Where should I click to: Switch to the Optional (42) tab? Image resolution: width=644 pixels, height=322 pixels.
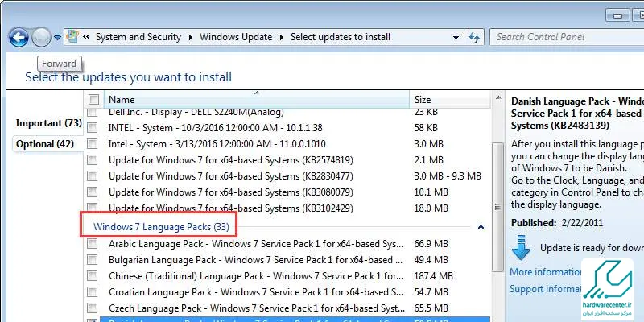pos(45,144)
